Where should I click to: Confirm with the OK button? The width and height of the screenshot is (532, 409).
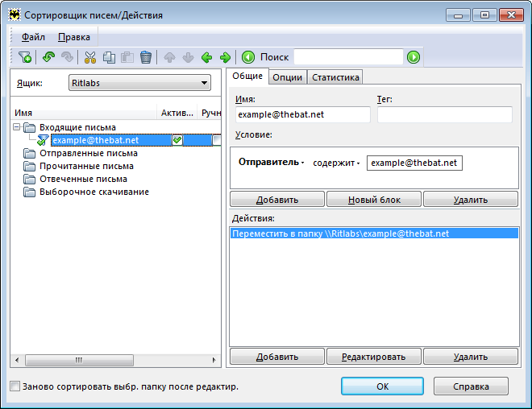382,386
